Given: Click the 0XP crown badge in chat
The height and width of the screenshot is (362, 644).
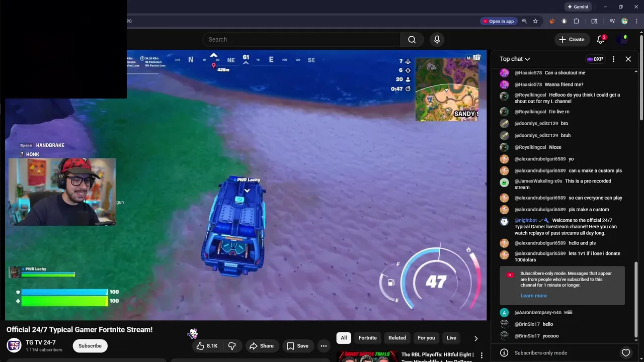Looking at the screenshot, I should tap(595, 59).
